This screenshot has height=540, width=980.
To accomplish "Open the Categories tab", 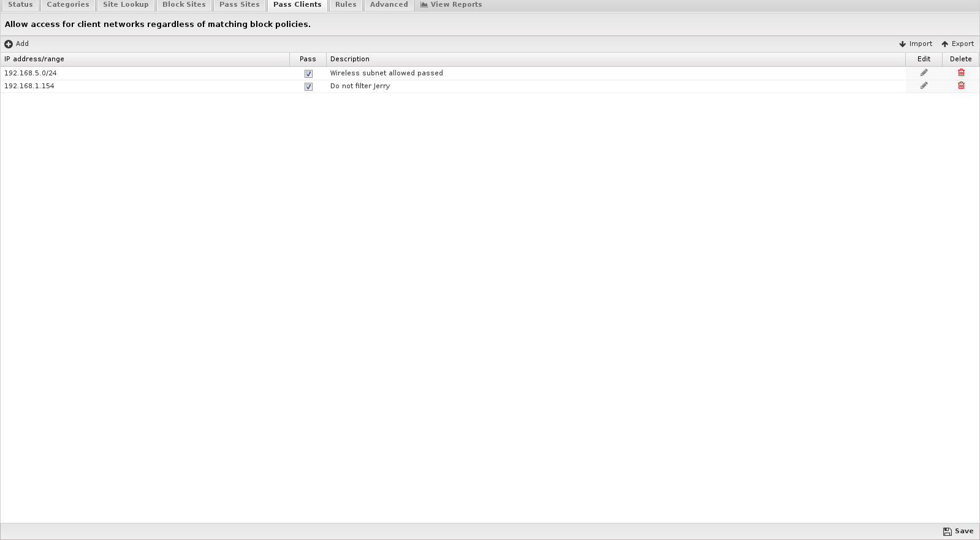I will pyautogui.click(x=68, y=5).
